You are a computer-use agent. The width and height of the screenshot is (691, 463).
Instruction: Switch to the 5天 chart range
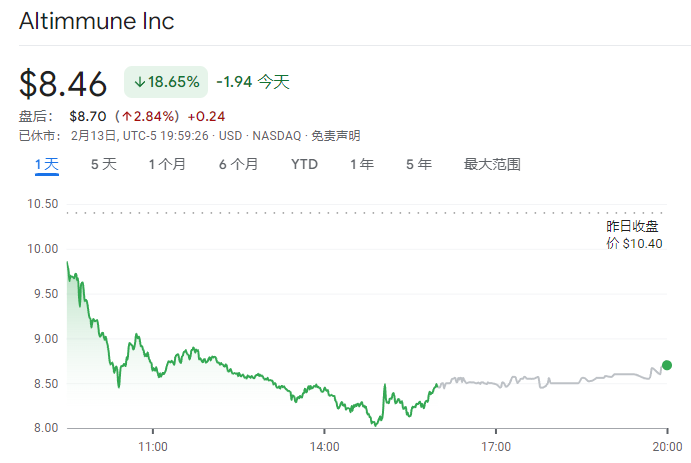(103, 164)
